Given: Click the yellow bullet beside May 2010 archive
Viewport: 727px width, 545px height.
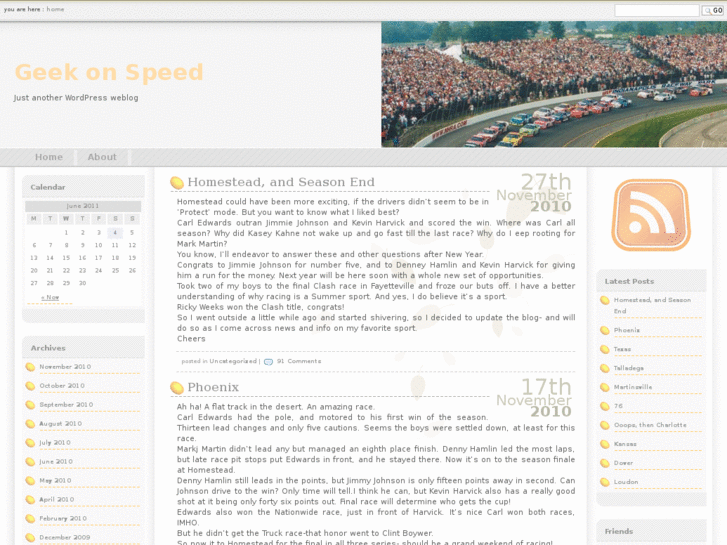Looking at the screenshot, I should coord(30,481).
